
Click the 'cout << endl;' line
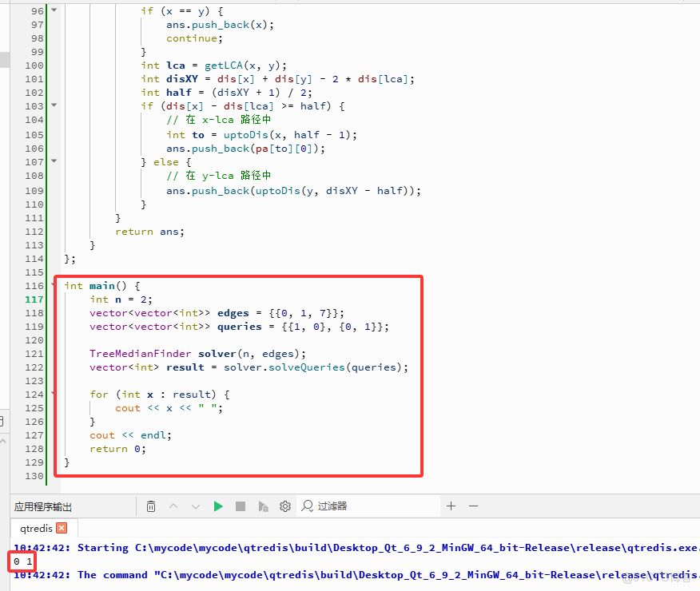pos(130,435)
